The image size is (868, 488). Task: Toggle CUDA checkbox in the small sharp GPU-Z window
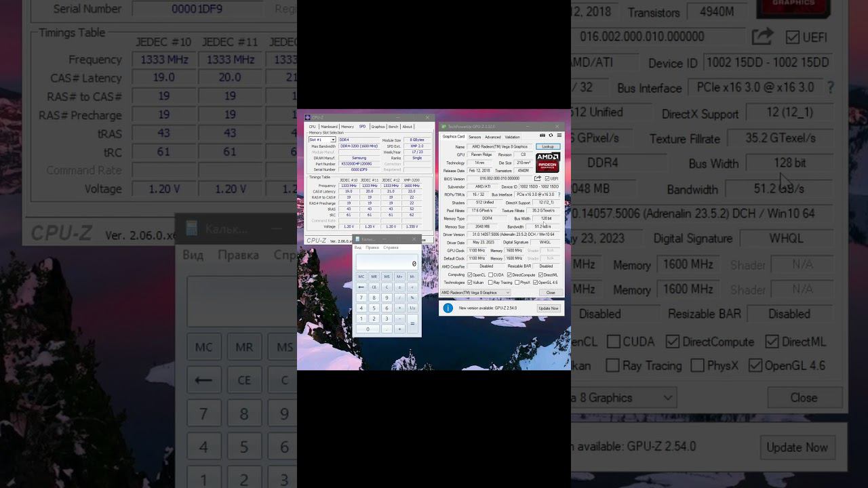click(490, 275)
